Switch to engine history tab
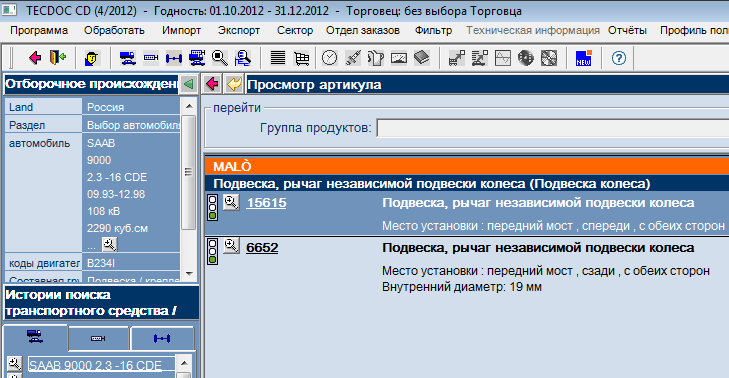Screen dimensions: 729x378 pos(99,338)
